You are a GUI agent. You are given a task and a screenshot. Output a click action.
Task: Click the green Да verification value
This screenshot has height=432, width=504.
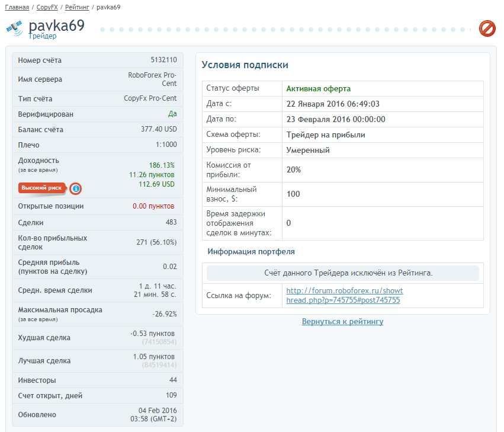(172, 114)
